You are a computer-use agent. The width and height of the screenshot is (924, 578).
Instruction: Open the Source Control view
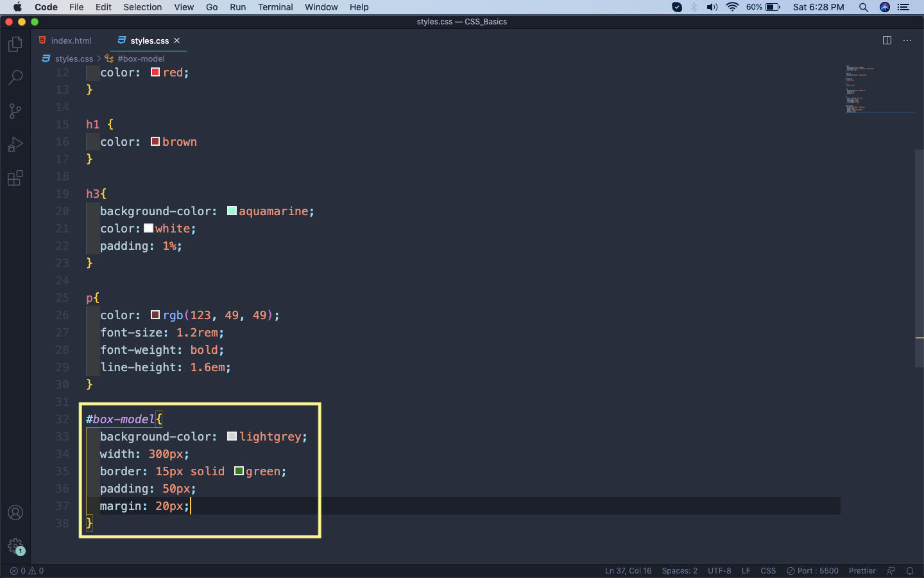[x=15, y=111]
